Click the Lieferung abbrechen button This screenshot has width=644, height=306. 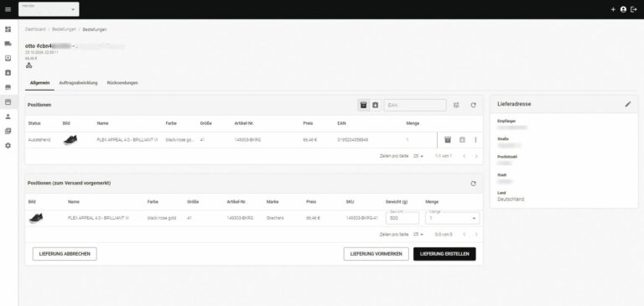point(65,254)
